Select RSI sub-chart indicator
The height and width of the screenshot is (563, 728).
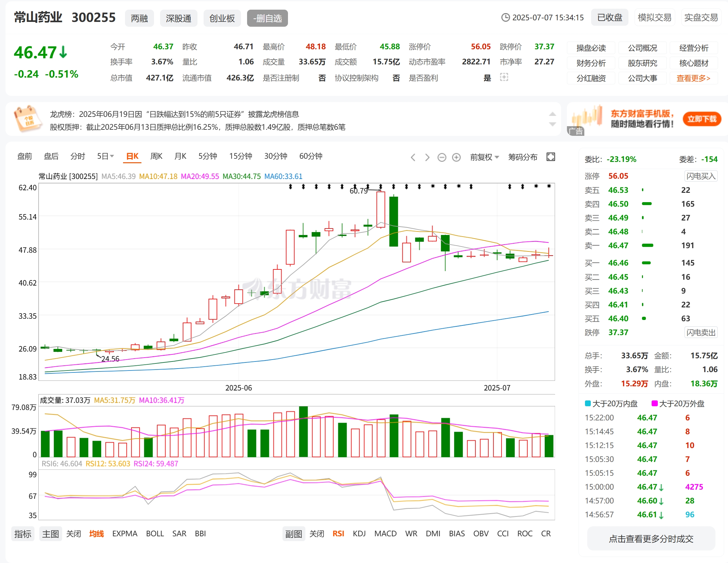coord(338,534)
